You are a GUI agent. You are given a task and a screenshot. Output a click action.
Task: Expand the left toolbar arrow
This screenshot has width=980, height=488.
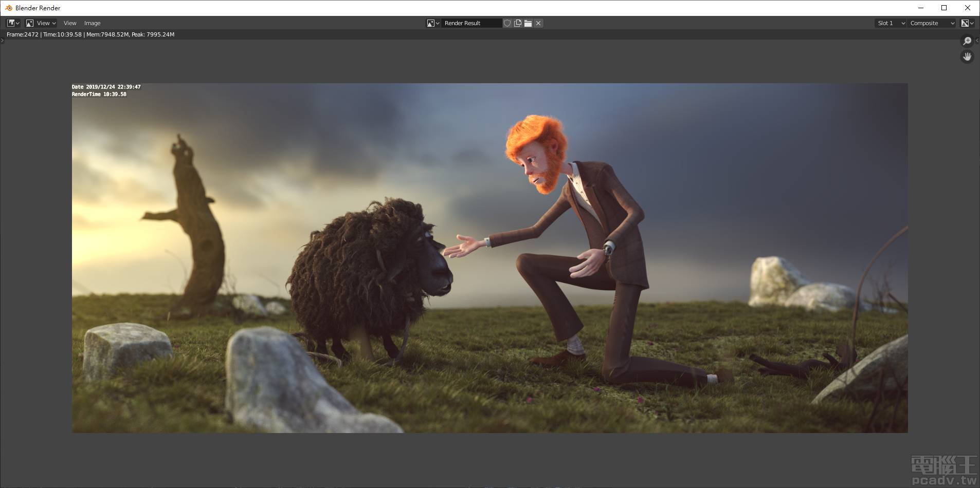coord(2,41)
